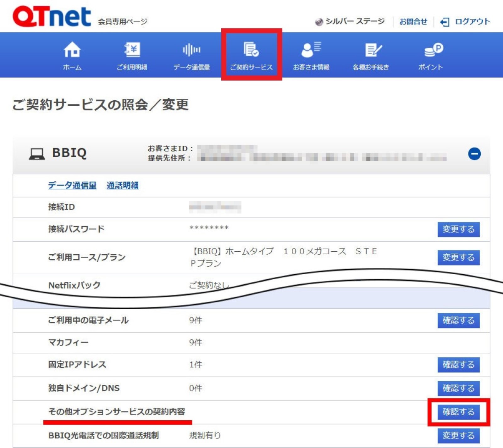The image size is (503, 448).
Task: Select the ご契約サービス document icon
Action: (x=251, y=50)
